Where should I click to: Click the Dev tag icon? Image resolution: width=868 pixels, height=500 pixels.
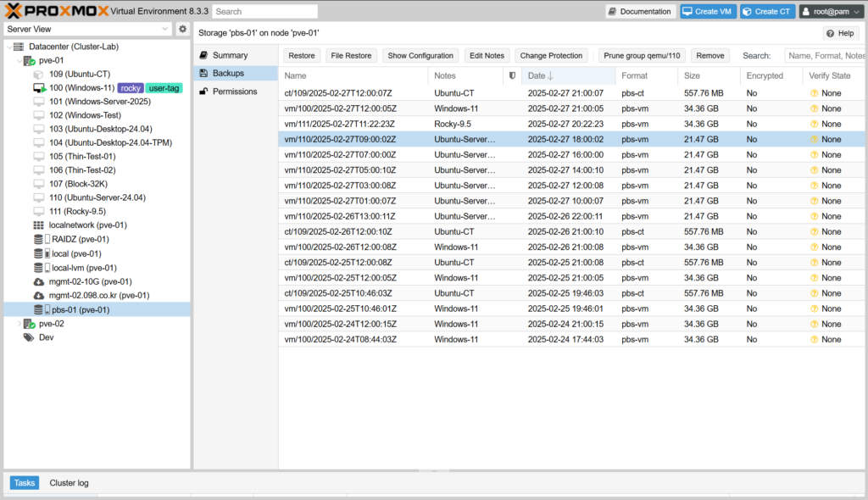tap(29, 337)
